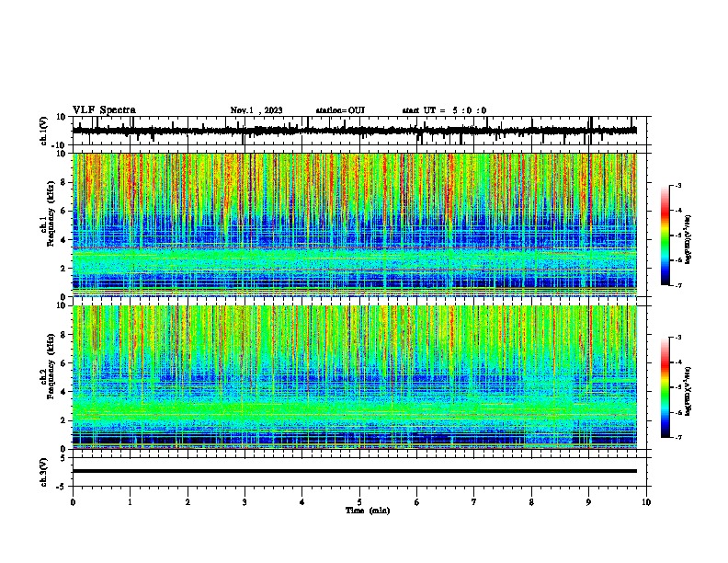Viewport: 728px width, 563px height.
Task: Click the time axis tick label "4"
Action: tap(302, 502)
